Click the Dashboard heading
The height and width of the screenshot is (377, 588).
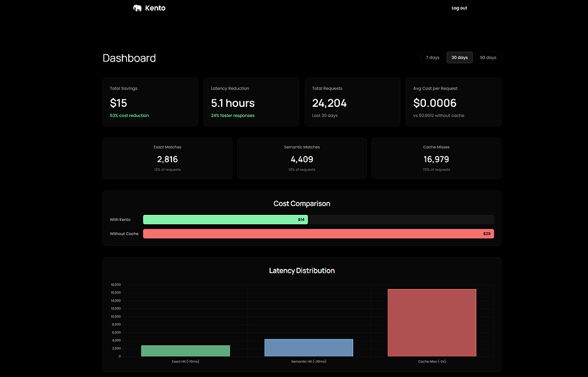(129, 58)
